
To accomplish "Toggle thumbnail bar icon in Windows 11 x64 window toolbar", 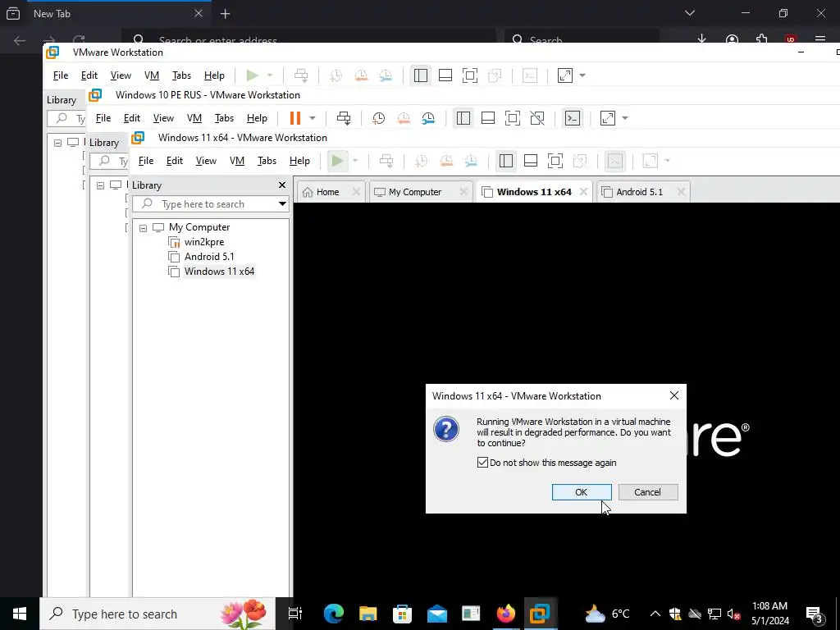I will click(531, 161).
